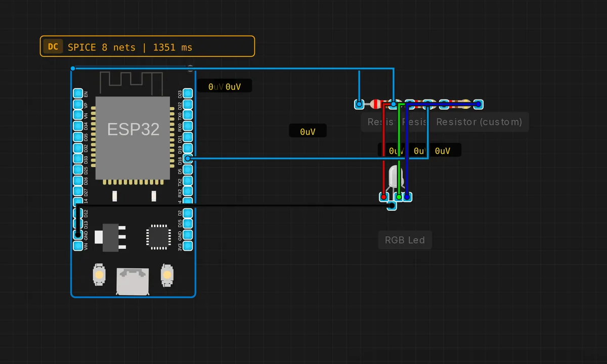Image resolution: width=607 pixels, height=364 pixels.
Task: Select the ESP32 D35 pin
Action: (x=78, y=137)
